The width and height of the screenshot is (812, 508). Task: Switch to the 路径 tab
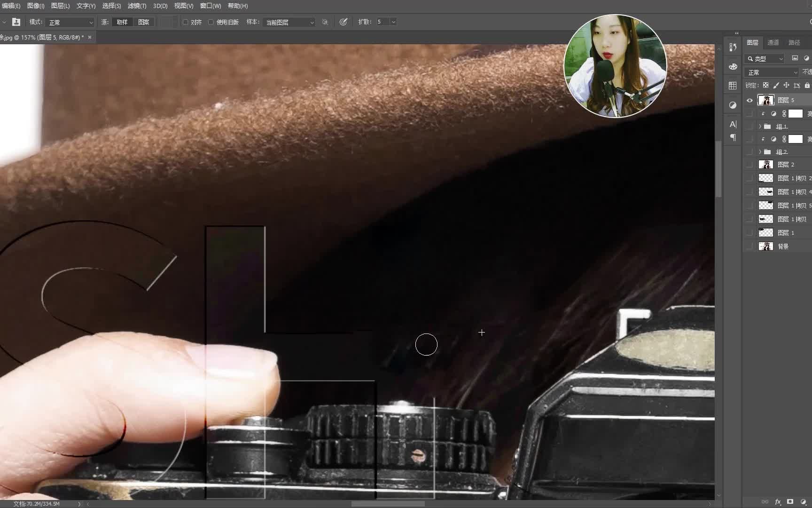[794, 42]
